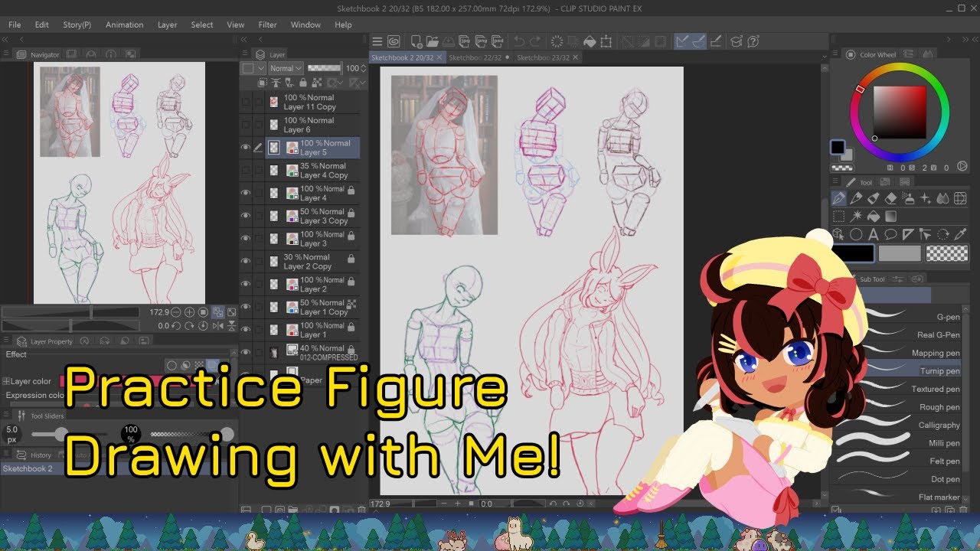The image size is (980, 551).
Task: Open the Filter menu
Action: point(267,24)
